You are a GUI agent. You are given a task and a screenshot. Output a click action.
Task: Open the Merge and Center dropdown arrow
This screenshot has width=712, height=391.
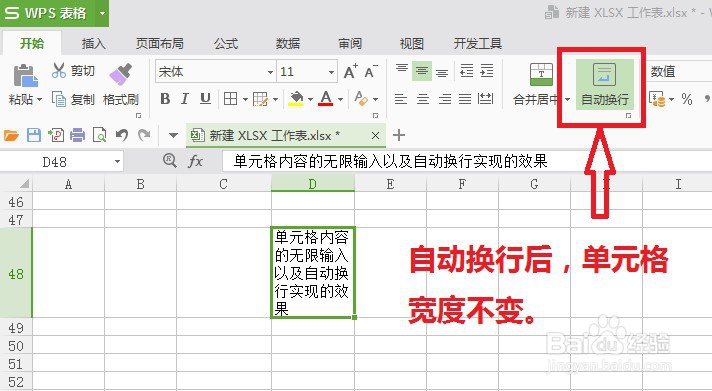(x=567, y=99)
